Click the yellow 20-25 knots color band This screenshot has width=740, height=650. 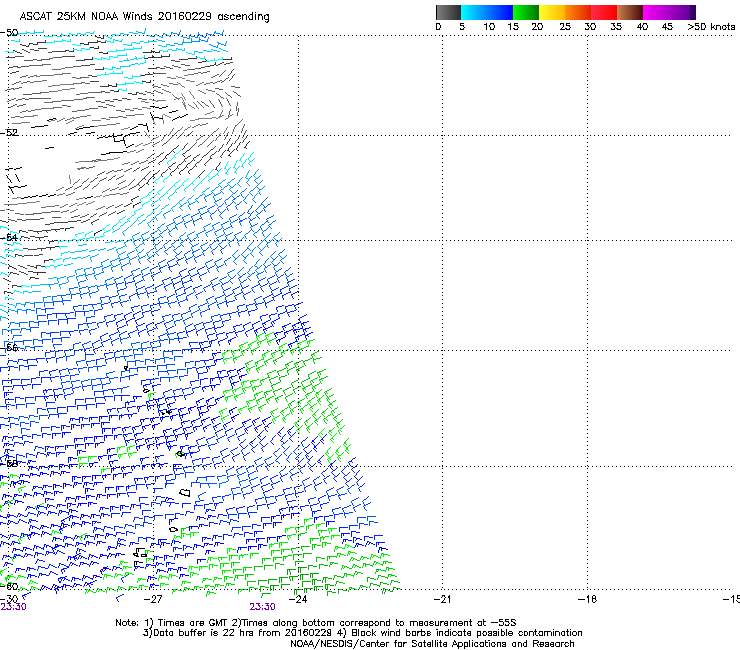point(552,12)
